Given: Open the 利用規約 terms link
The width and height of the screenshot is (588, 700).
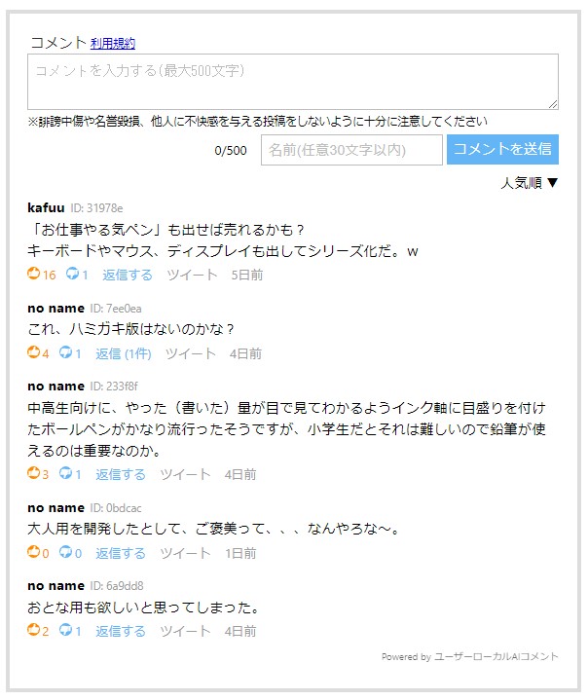Looking at the screenshot, I should click(x=113, y=43).
